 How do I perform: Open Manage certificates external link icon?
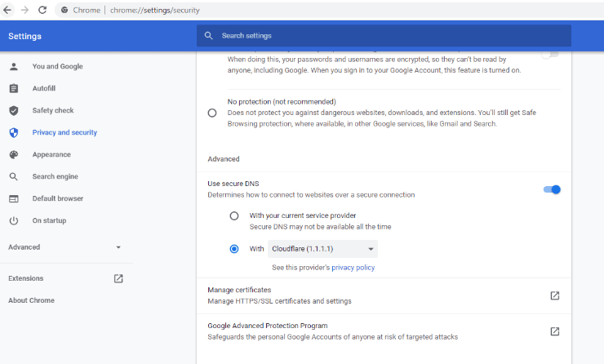(554, 295)
